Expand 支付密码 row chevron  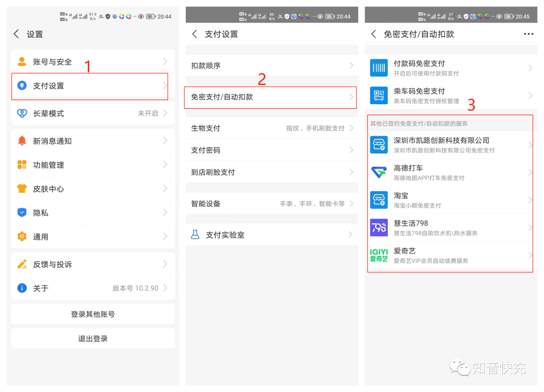(351, 150)
